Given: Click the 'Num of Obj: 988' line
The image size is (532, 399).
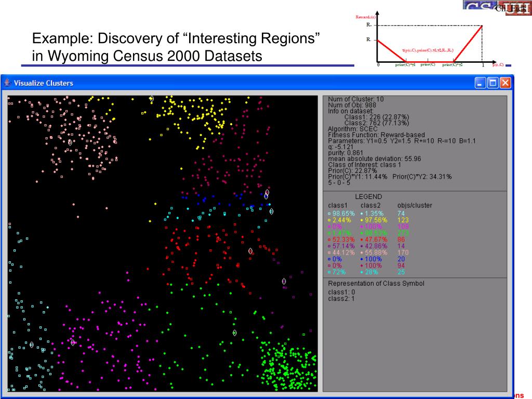Looking at the screenshot, I should pos(352,105).
